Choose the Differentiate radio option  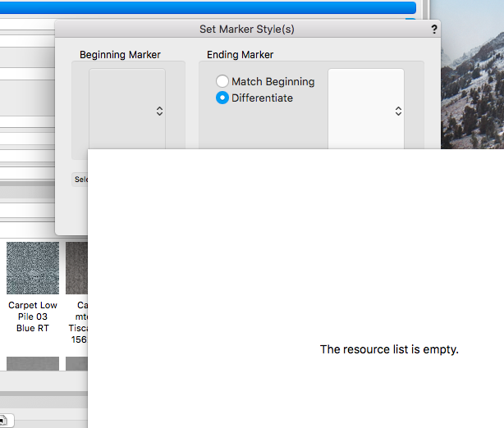click(222, 98)
